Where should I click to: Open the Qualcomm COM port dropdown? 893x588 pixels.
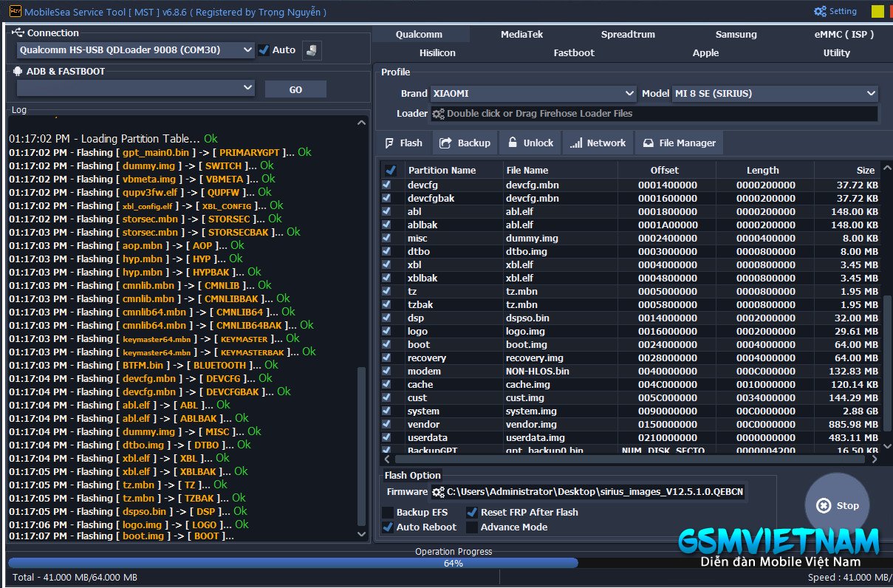[135, 50]
